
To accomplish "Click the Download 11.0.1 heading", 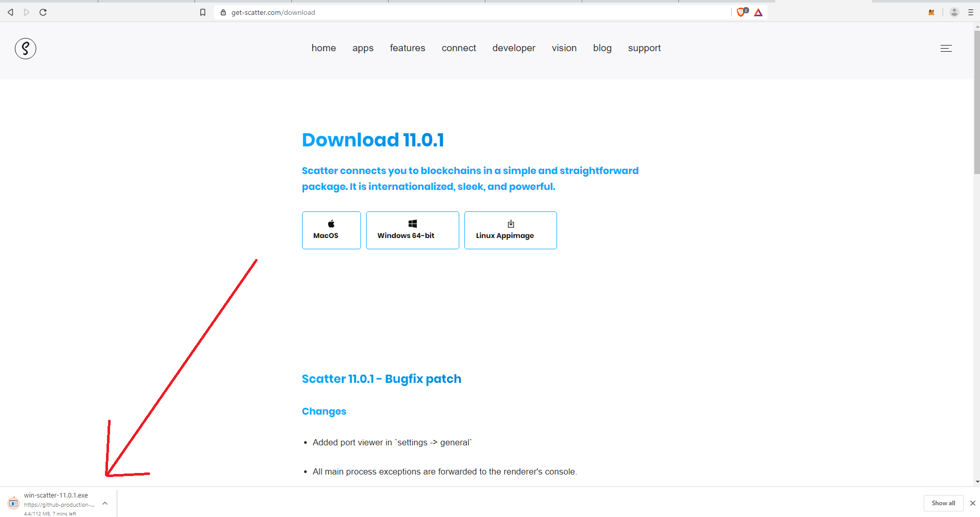I will pyautogui.click(x=373, y=140).
